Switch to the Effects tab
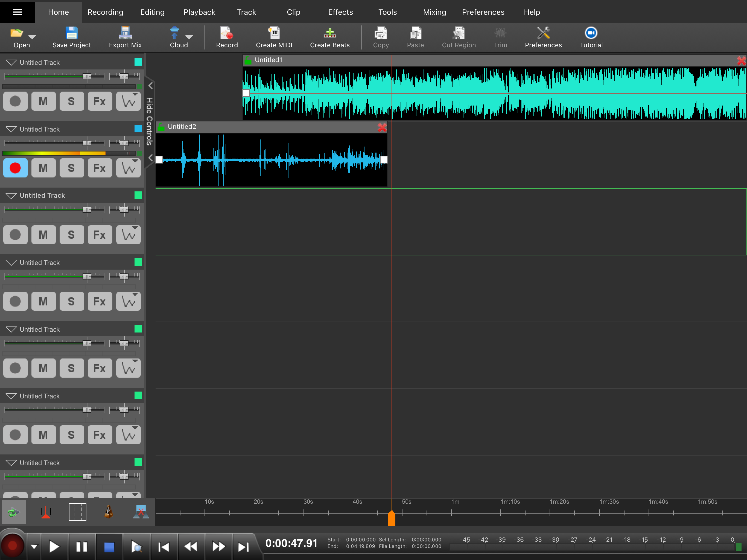 (x=340, y=12)
